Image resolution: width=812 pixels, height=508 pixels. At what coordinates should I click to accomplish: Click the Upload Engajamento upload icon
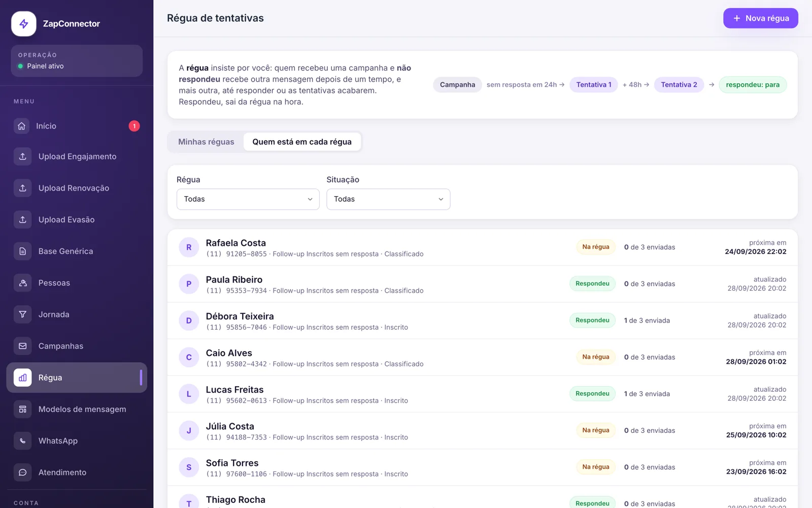[x=23, y=156]
